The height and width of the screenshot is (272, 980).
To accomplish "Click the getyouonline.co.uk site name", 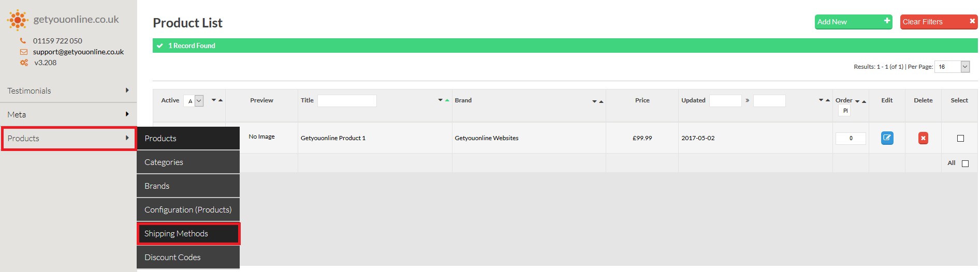I will point(76,19).
